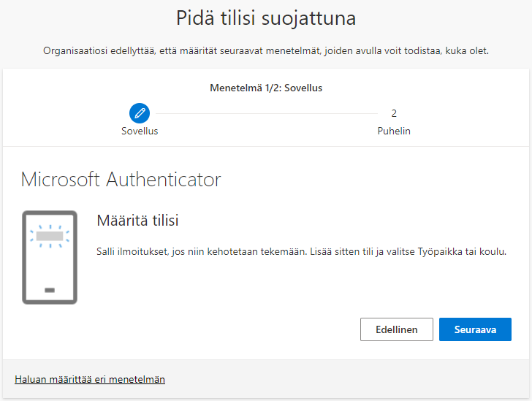Click the home button on the phone graphic
Viewport: 532px width, 401px height.
[x=50, y=290]
